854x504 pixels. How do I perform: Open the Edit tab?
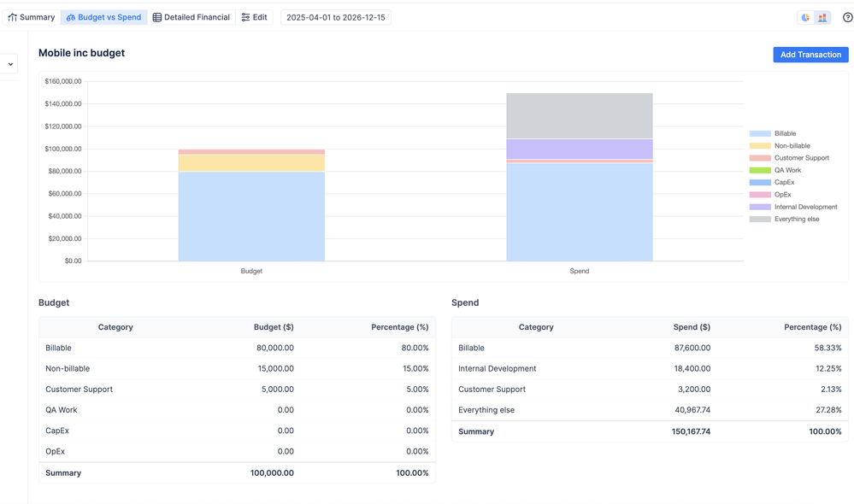(x=255, y=17)
